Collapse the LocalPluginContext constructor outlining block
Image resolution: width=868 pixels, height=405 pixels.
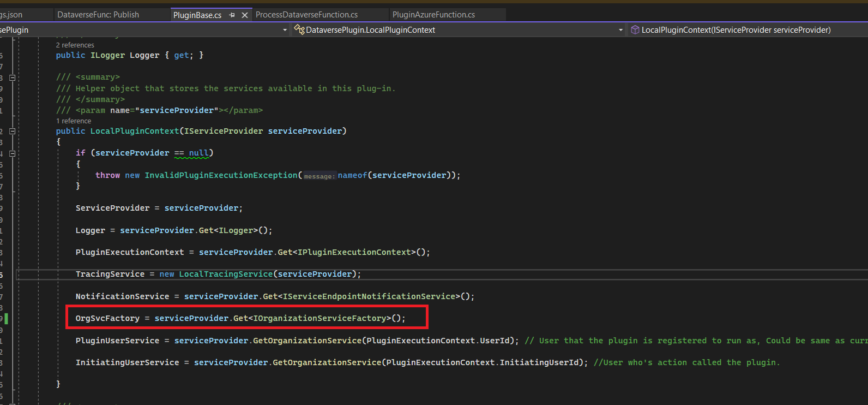[13, 132]
